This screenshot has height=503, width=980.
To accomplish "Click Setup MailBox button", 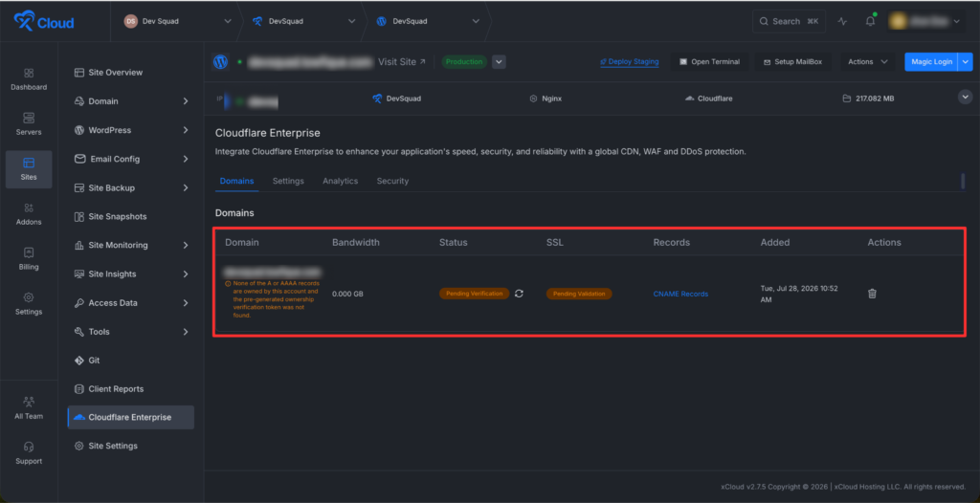I will 793,62.
